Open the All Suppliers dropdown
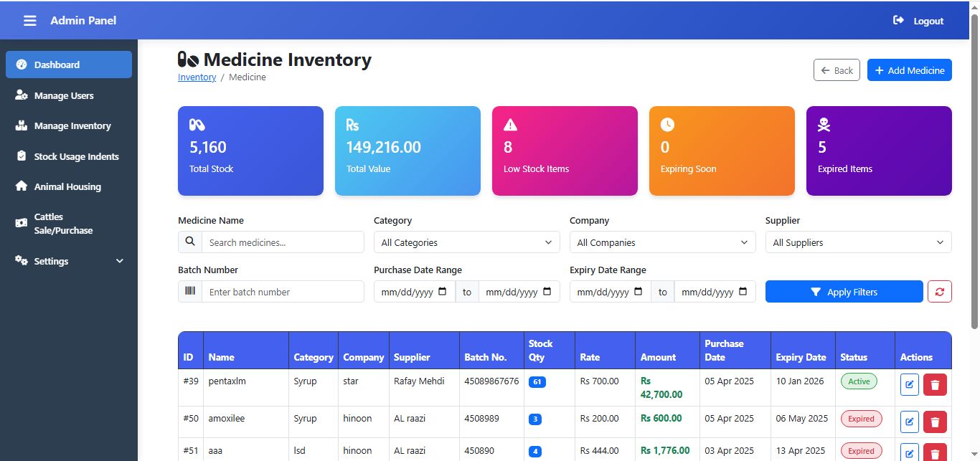 (x=858, y=242)
